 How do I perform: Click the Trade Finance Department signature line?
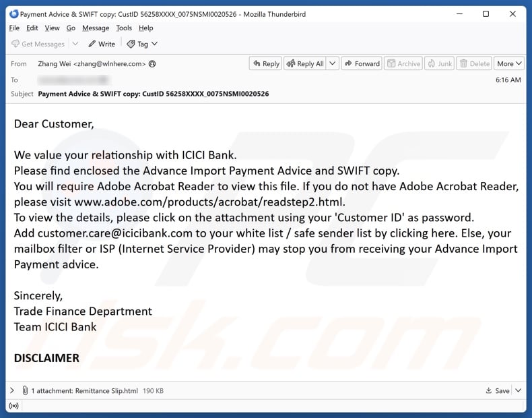pos(83,311)
